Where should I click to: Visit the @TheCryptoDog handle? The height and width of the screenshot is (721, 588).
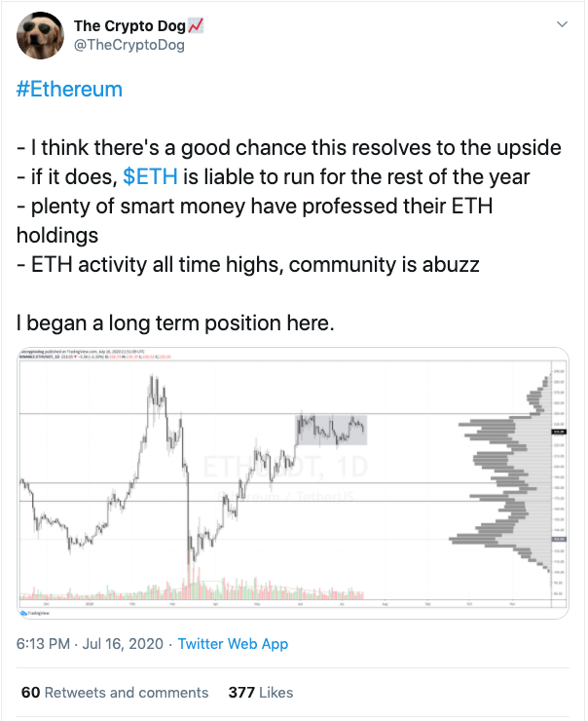click(129, 45)
